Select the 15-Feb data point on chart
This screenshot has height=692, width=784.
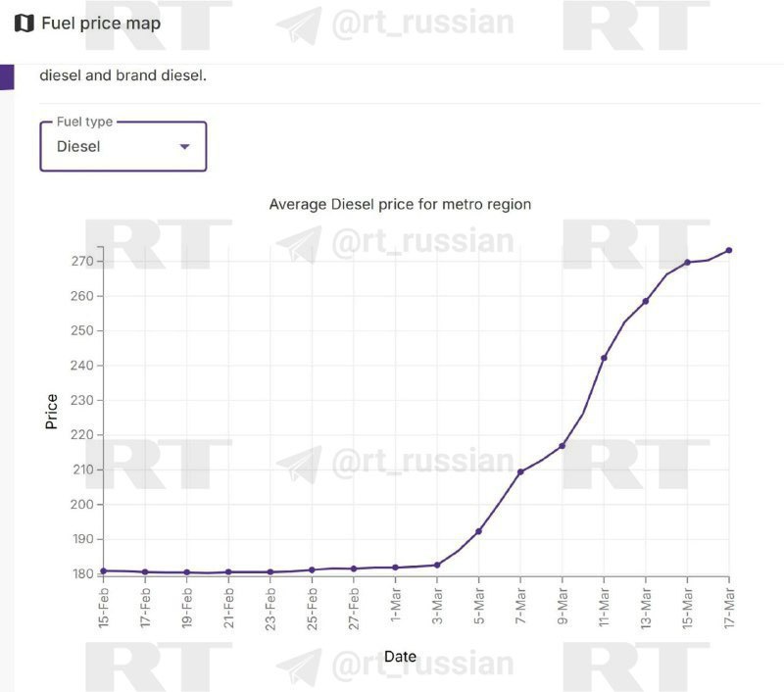tap(103, 570)
